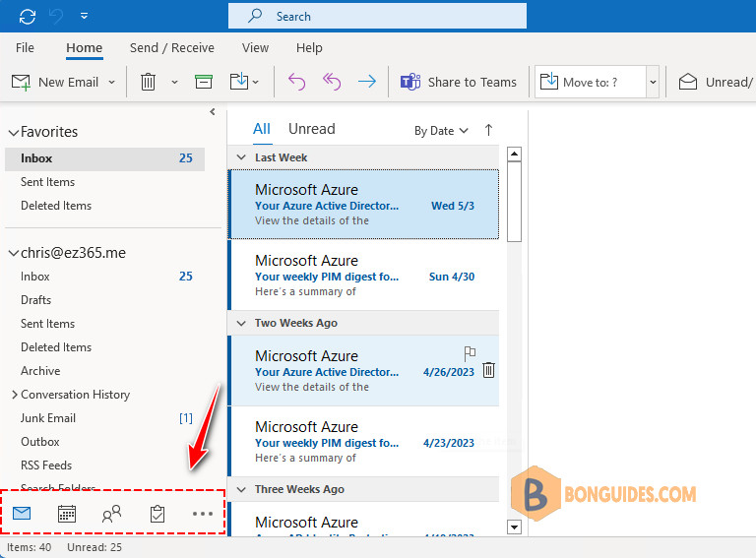
Task: Open the Customize Quick Access Toolbar arrow
Action: point(85,17)
